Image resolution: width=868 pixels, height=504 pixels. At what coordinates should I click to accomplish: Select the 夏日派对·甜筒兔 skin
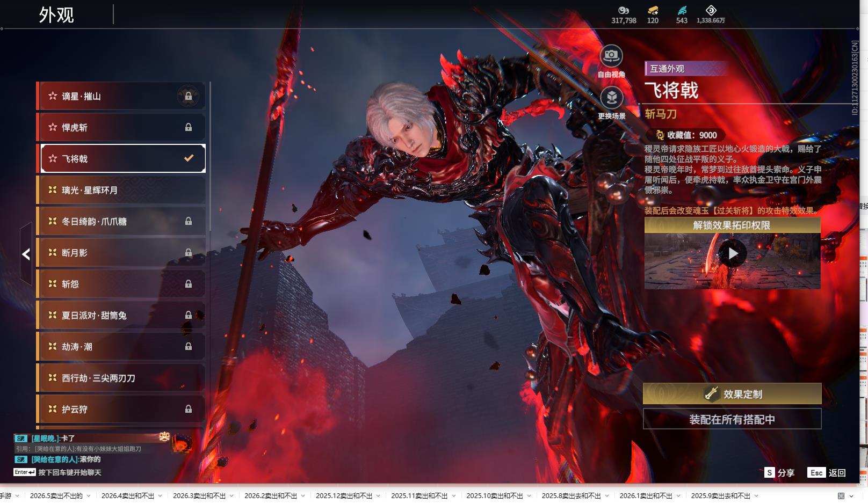point(121,315)
